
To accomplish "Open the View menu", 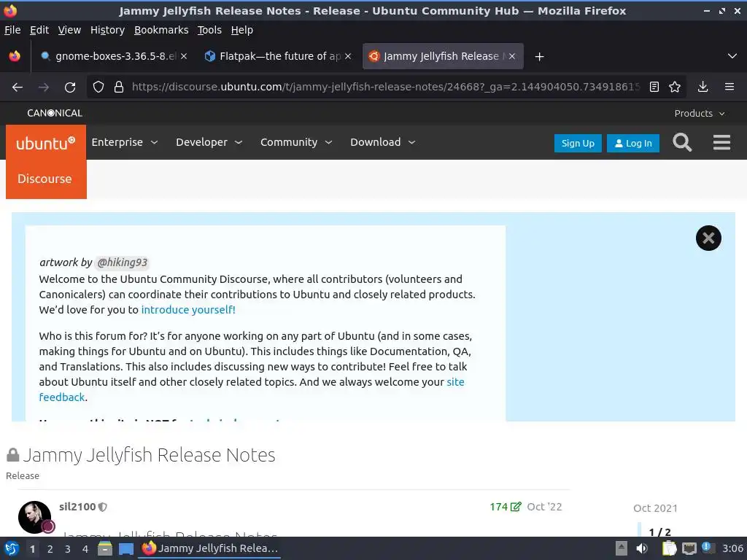I will pos(69,30).
